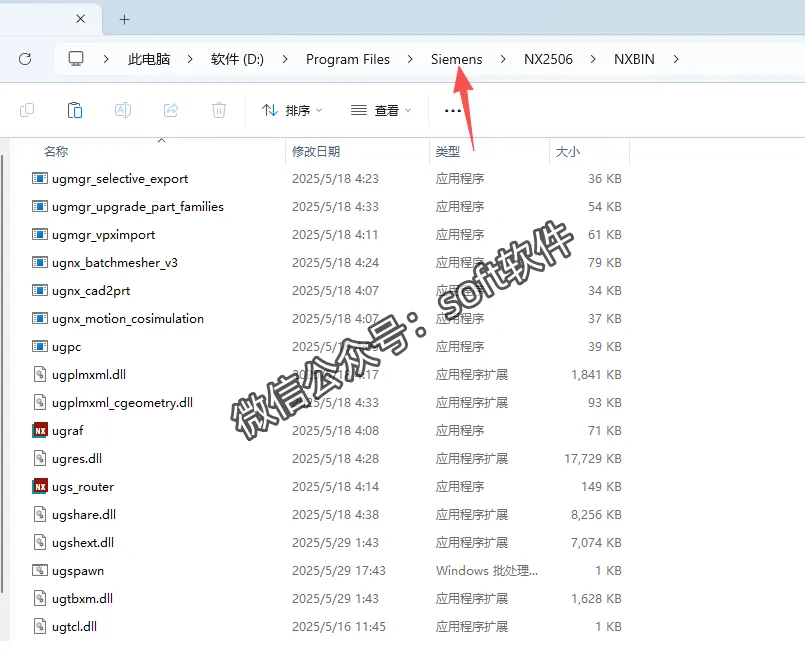Add a new tab
This screenshot has height=657, width=805.
click(124, 20)
